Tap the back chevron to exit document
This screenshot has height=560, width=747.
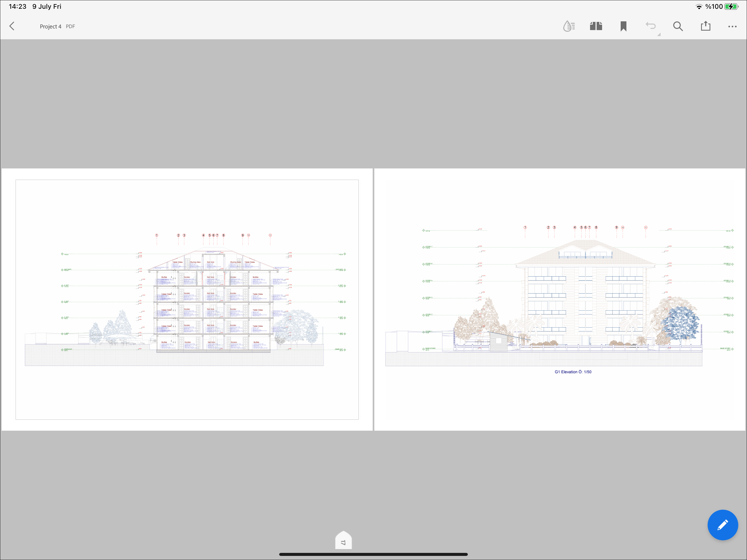12,26
